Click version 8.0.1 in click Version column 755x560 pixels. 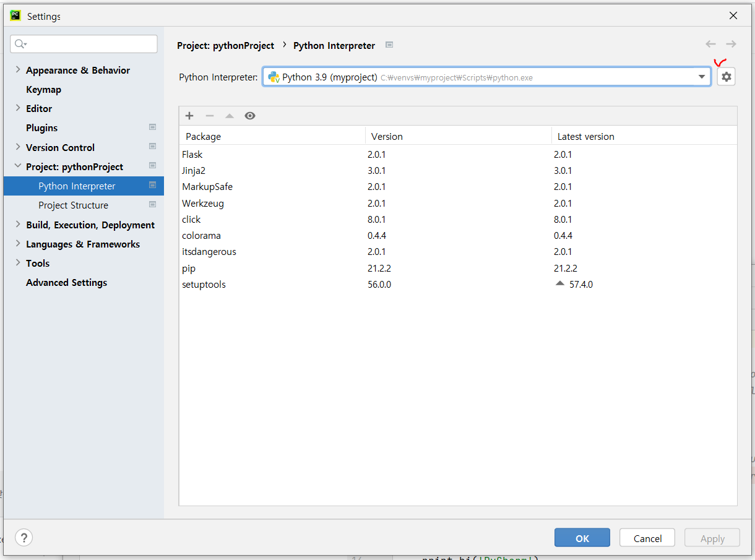(377, 220)
